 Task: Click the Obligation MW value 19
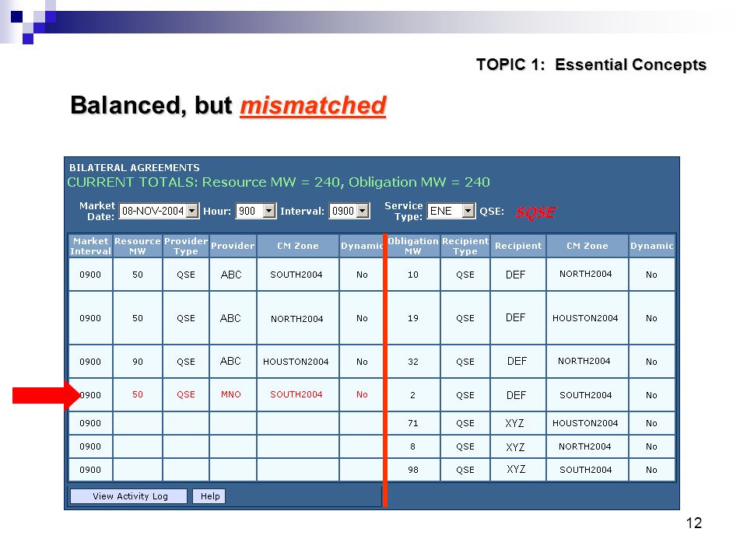(413, 318)
